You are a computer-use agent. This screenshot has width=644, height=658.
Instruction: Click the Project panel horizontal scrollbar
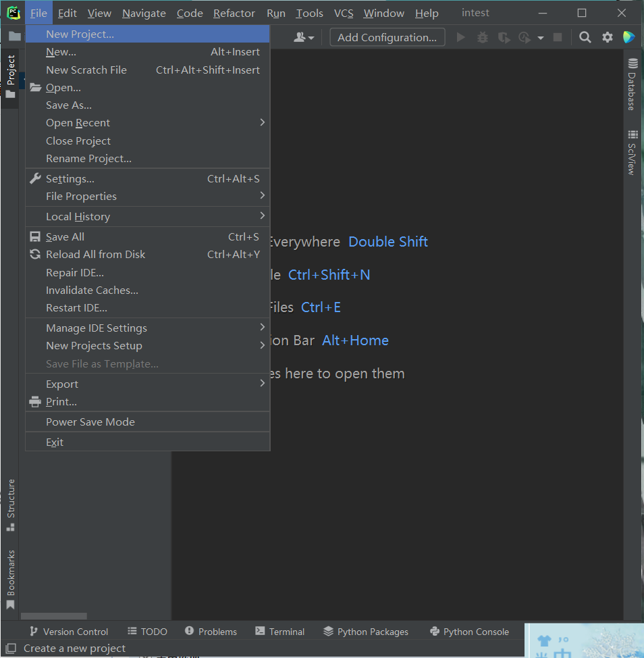54,615
